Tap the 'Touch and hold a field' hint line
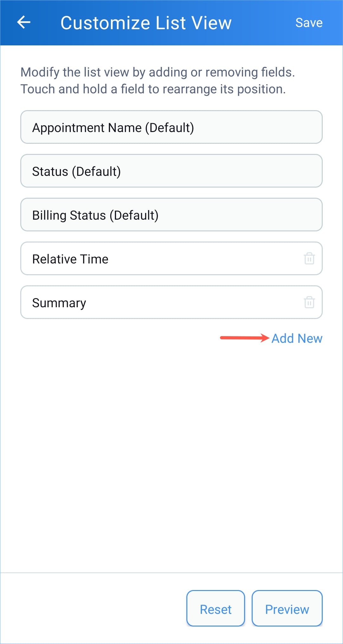Viewport: 343px width, 644px height. point(153,89)
